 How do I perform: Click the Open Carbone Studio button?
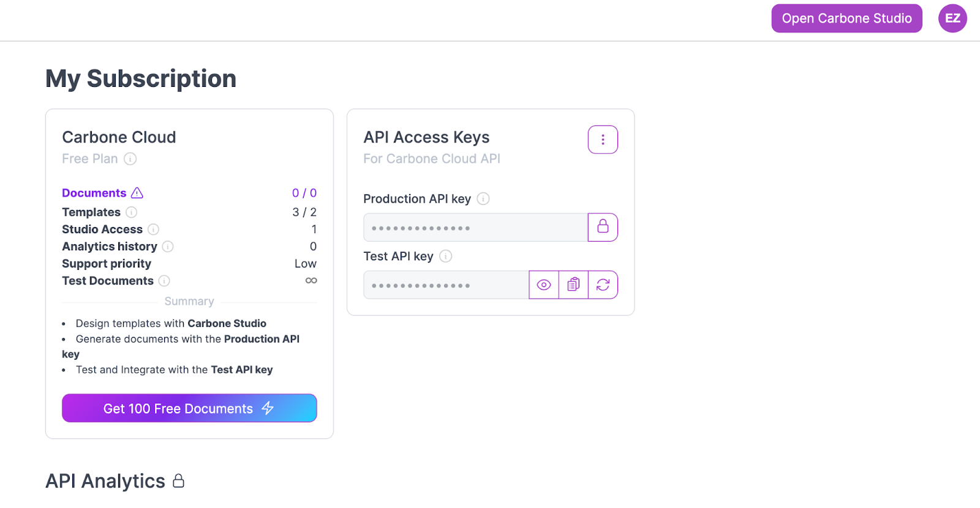[846, 18]
